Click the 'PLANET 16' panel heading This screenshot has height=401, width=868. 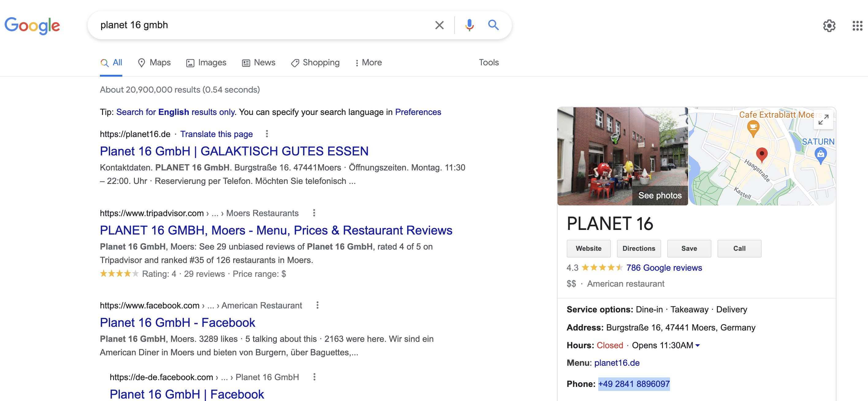(x=610, y=224)
